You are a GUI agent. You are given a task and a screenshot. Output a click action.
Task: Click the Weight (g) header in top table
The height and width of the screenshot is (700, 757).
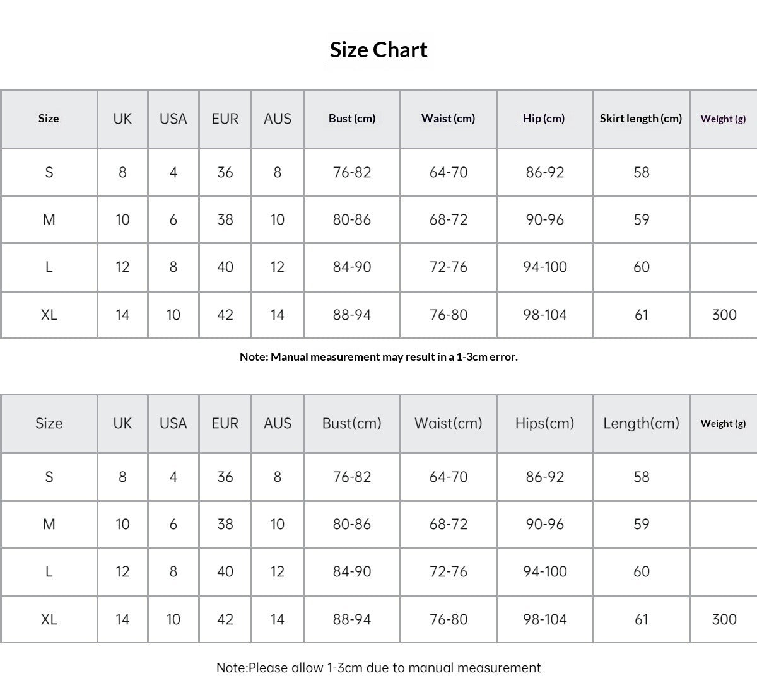pyautogui.click(x=724, y=119)
